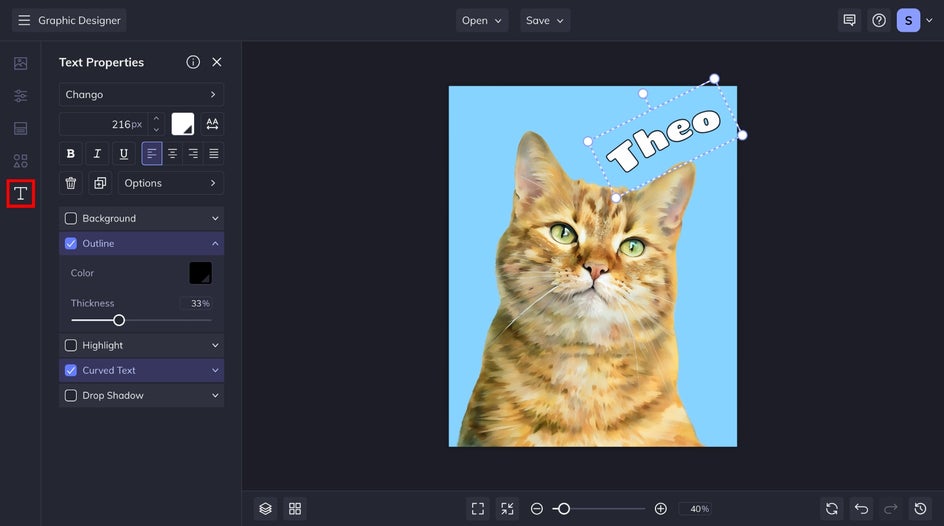The image size is (944, 526).
Task: Uncheck the Outline checkbox
Action: (70, 244)
